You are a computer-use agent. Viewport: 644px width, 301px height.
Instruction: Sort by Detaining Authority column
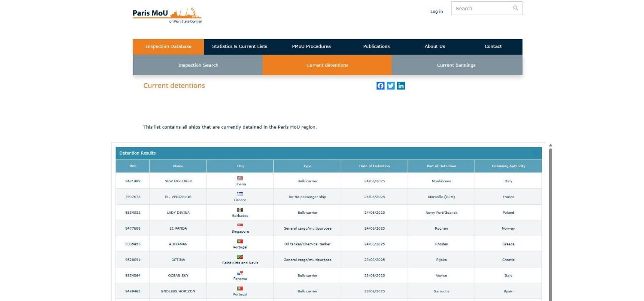[x=508, y=166]
